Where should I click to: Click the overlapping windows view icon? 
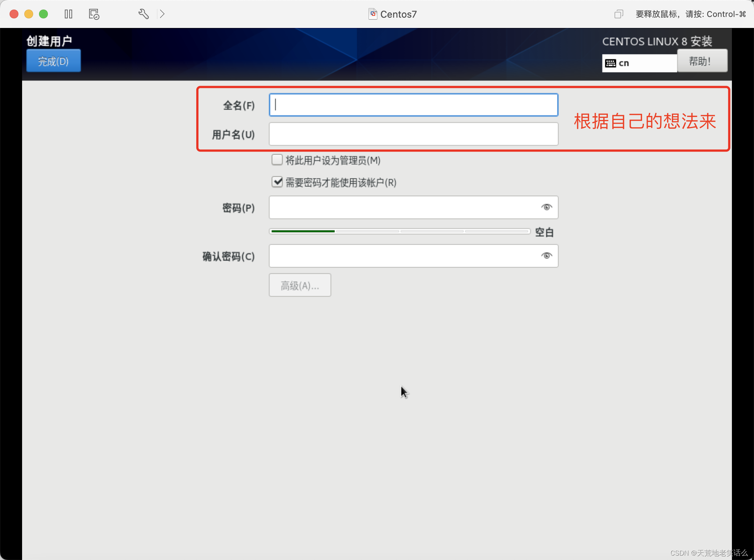619,14
